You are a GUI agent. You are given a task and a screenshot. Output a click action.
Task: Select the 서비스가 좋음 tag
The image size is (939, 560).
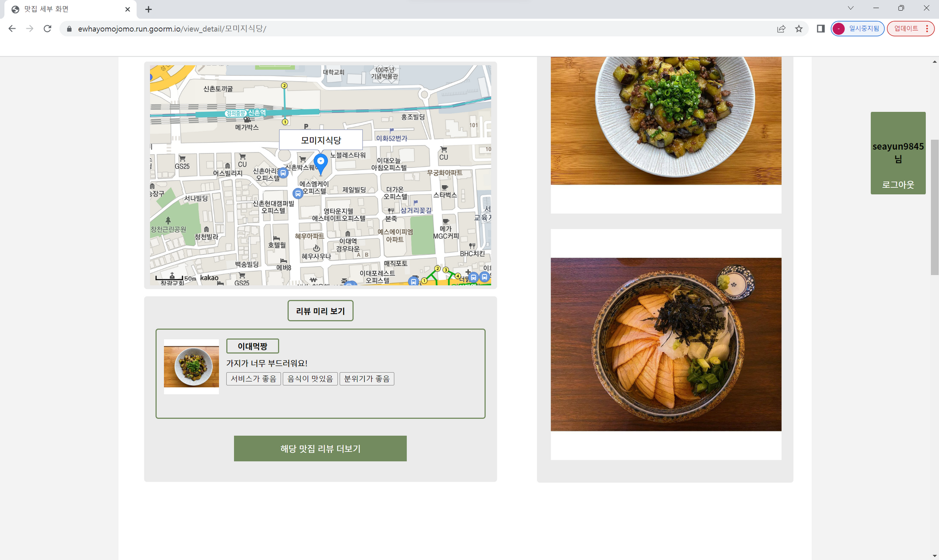point(254,379)
